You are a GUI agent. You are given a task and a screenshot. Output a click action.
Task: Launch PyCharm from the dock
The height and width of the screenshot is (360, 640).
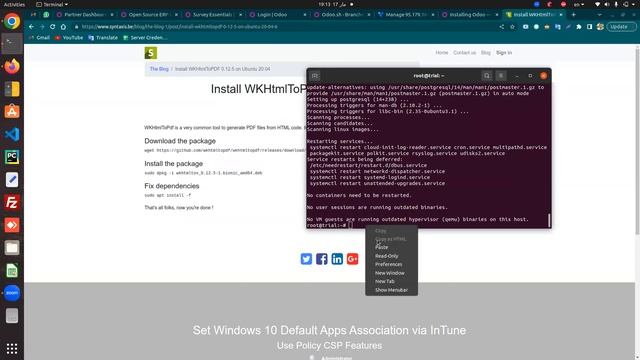[x=12, y=157]
